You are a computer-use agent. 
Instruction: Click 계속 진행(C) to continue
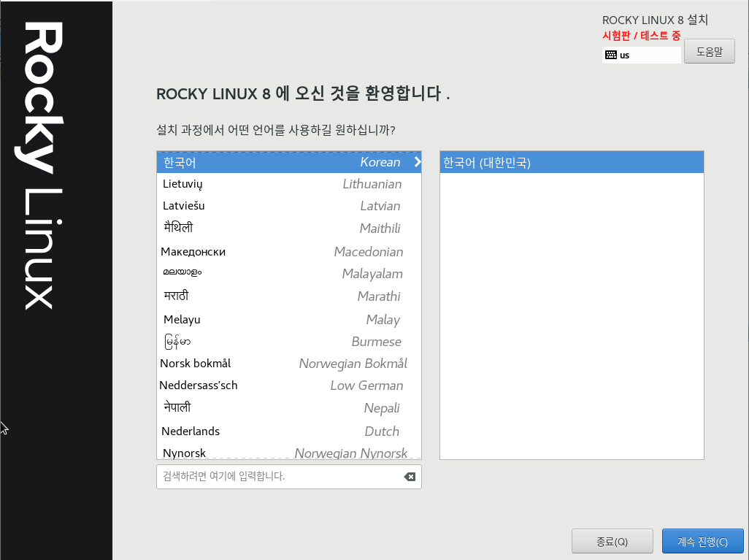coord(702,541)
